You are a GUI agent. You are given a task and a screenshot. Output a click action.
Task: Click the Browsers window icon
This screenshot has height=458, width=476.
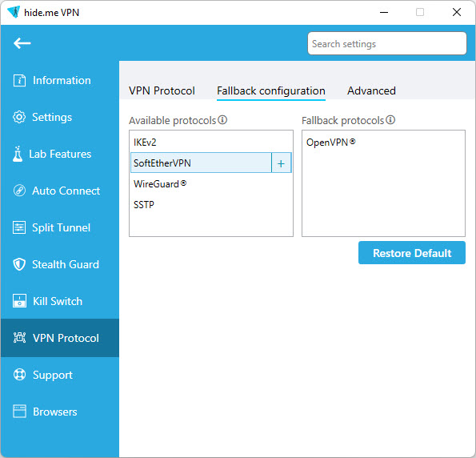[x=19, y=412]
